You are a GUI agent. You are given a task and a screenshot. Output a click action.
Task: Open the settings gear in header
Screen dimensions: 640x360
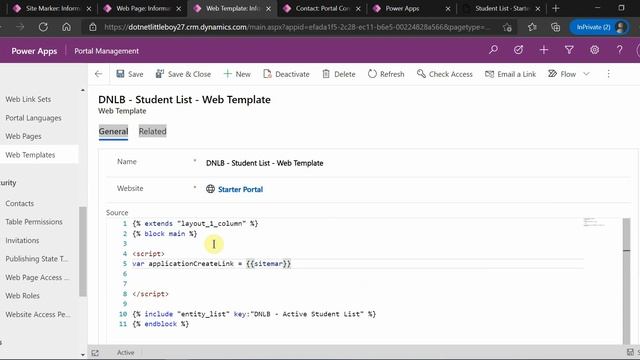tap(594, 50)
